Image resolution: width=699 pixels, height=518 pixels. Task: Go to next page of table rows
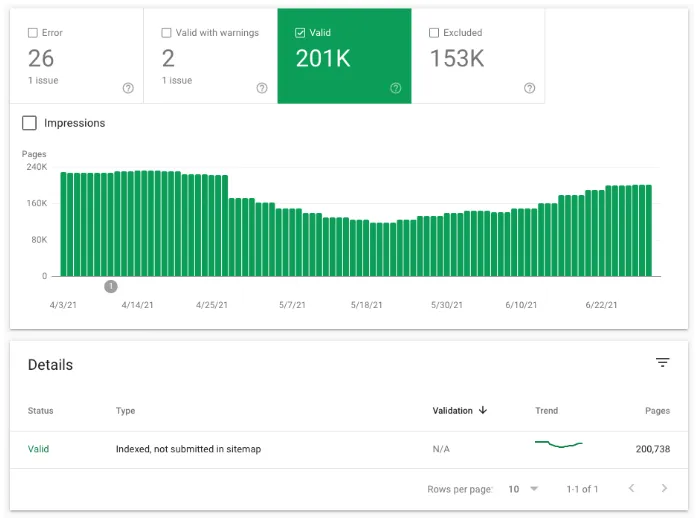[664, 489]
